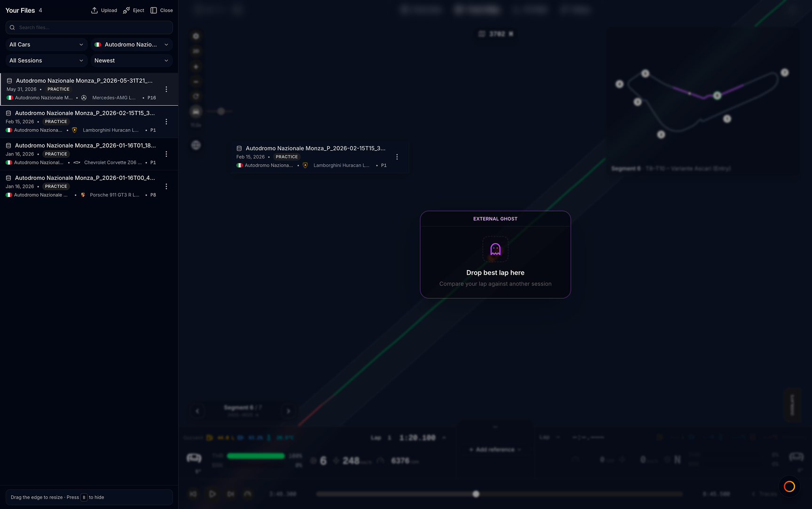Screen dimensions: 812x509
Task: Click the 'EXTERNAL GHOST' header label
Action: tap(495, 219)
